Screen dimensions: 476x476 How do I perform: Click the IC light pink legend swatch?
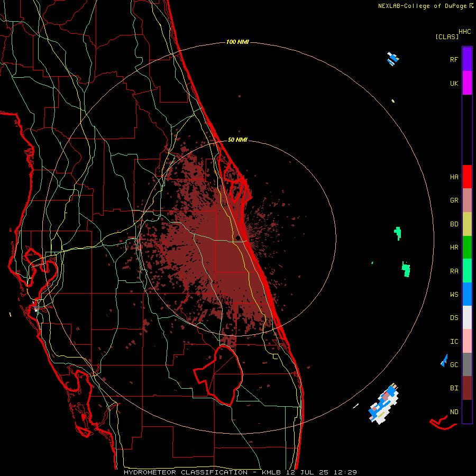[467, 341]
